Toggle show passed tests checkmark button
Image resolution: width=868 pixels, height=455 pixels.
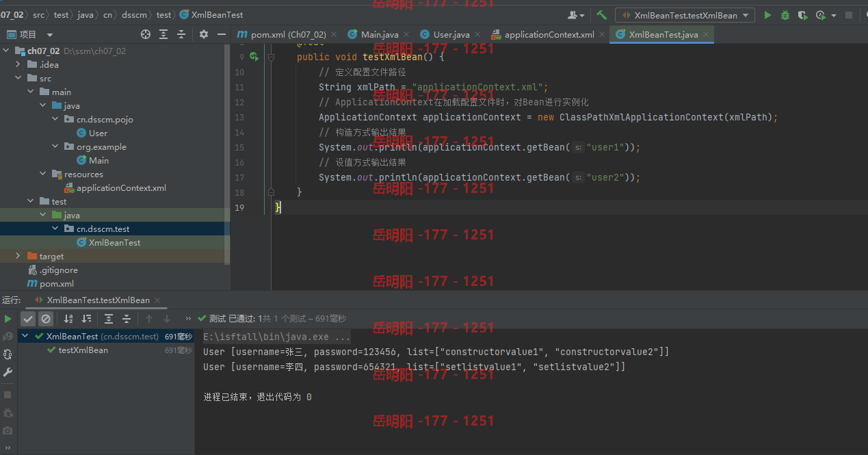pos(28,319)
